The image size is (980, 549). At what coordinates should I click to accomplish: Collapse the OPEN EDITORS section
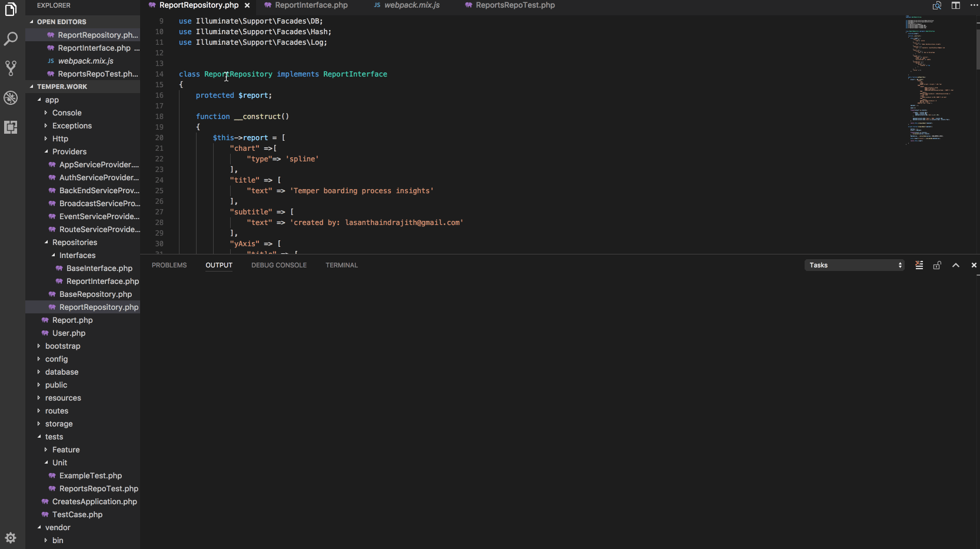click(82, 22)
